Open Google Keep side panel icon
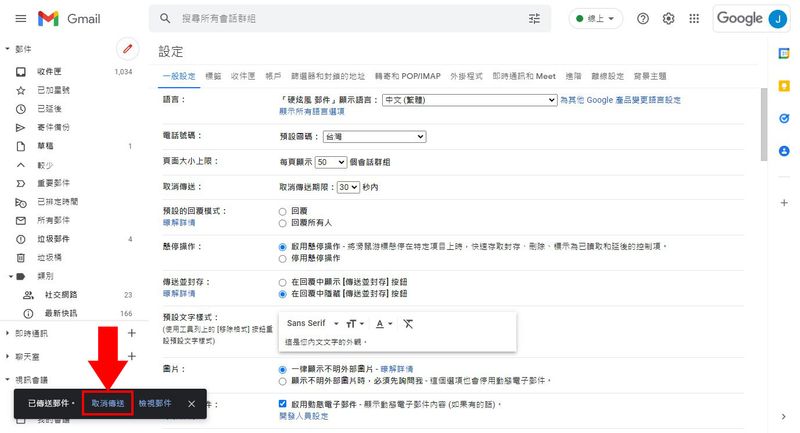 click(x=784, y=86)
